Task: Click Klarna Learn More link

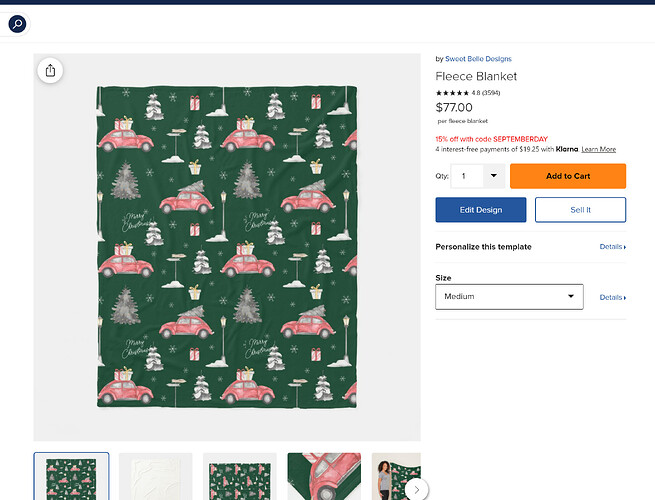Action: pyautogui.click(x=598, y=149)
